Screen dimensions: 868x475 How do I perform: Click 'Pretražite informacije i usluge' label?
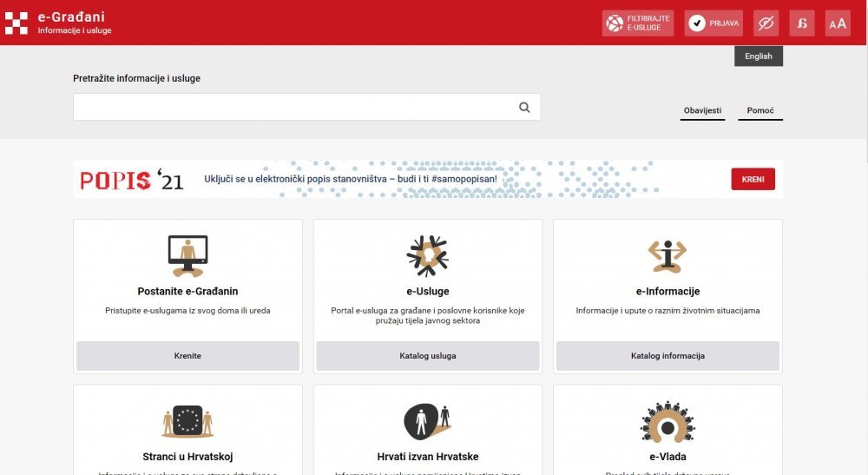click(137, 78)
